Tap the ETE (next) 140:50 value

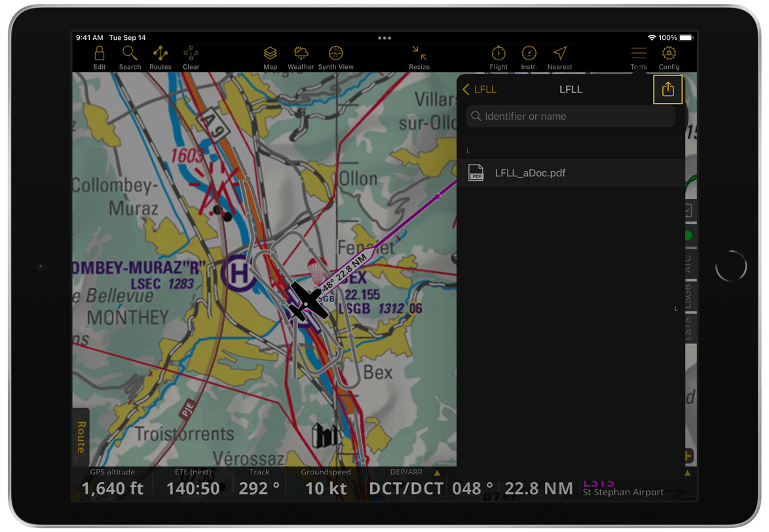(193, 488)
